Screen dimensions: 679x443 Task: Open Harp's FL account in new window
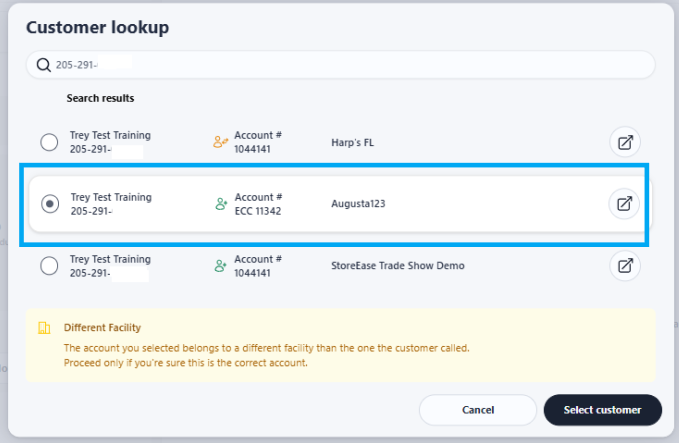(625, 142)
